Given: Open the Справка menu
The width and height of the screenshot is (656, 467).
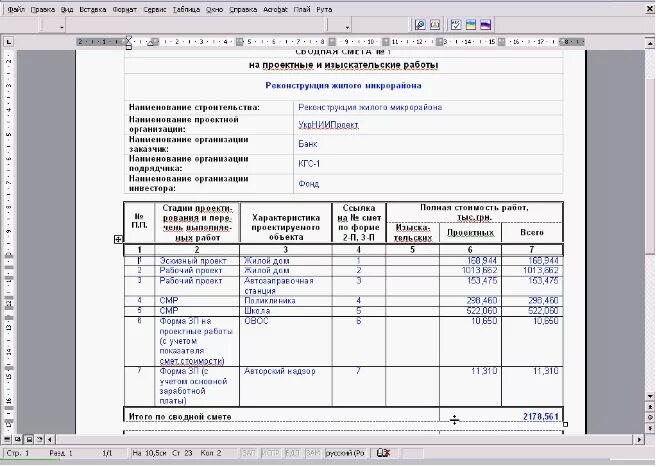Looking at the screenshot, I should click(243, 9).
